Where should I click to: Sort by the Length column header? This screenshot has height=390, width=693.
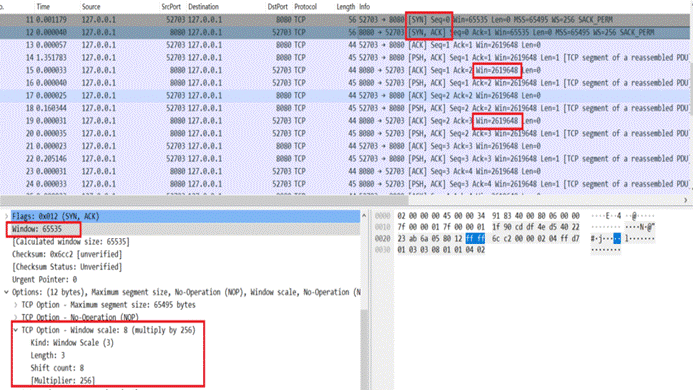click(x=346, y=7)
